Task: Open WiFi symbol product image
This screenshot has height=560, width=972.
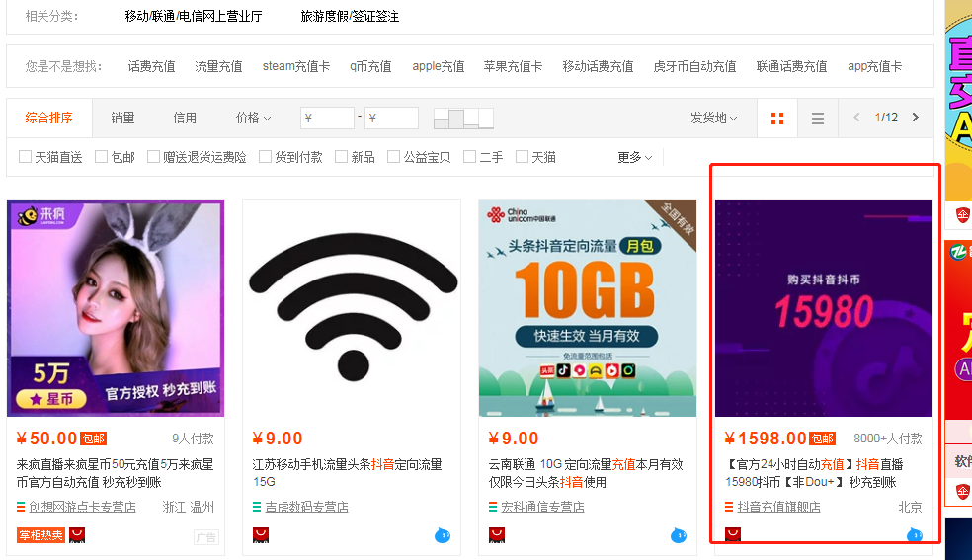Action: [352, 308]
